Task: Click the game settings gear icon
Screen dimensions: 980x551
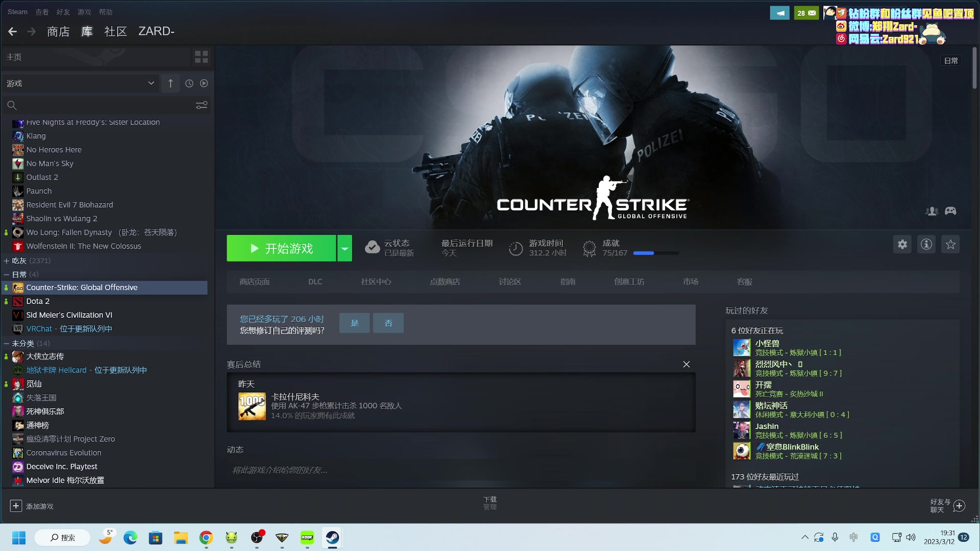Action: click(x=902, y=244)
